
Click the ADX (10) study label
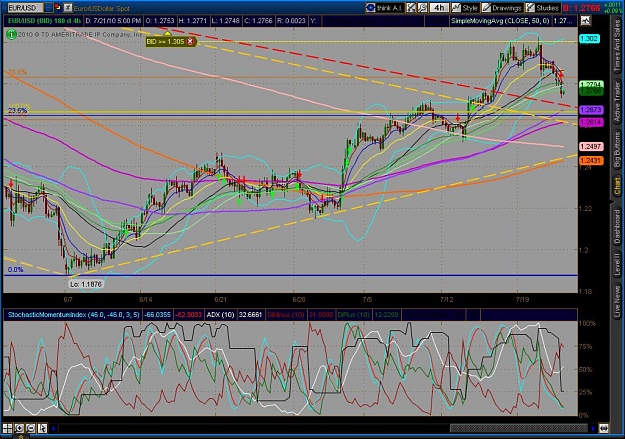click(220, 315)
